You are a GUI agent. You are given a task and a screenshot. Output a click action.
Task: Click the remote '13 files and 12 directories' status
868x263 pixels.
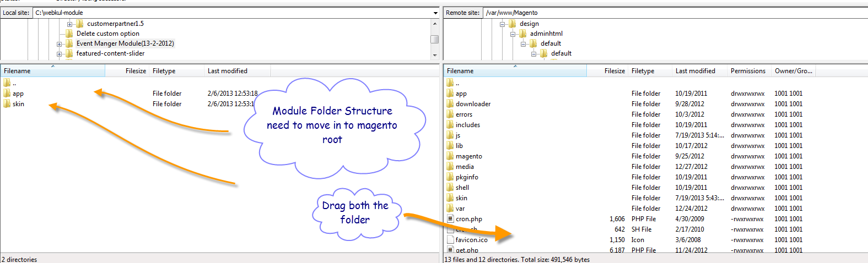click(517, 259)
